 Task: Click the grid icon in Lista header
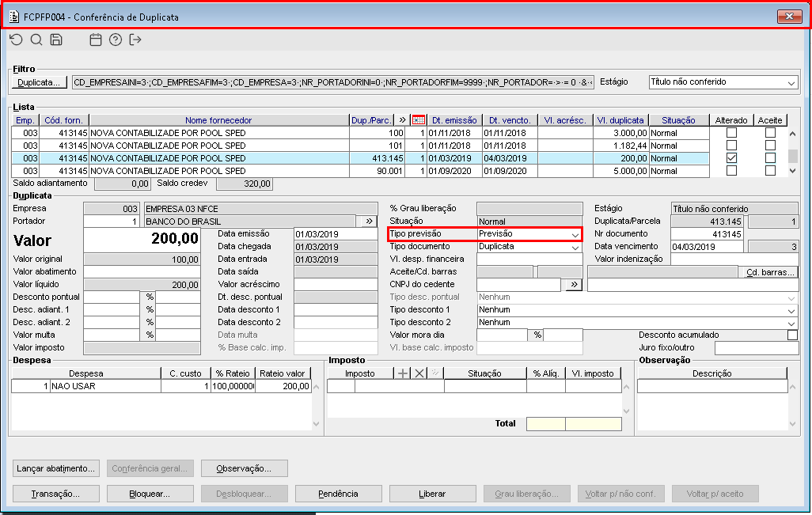[x=419, y=120]
